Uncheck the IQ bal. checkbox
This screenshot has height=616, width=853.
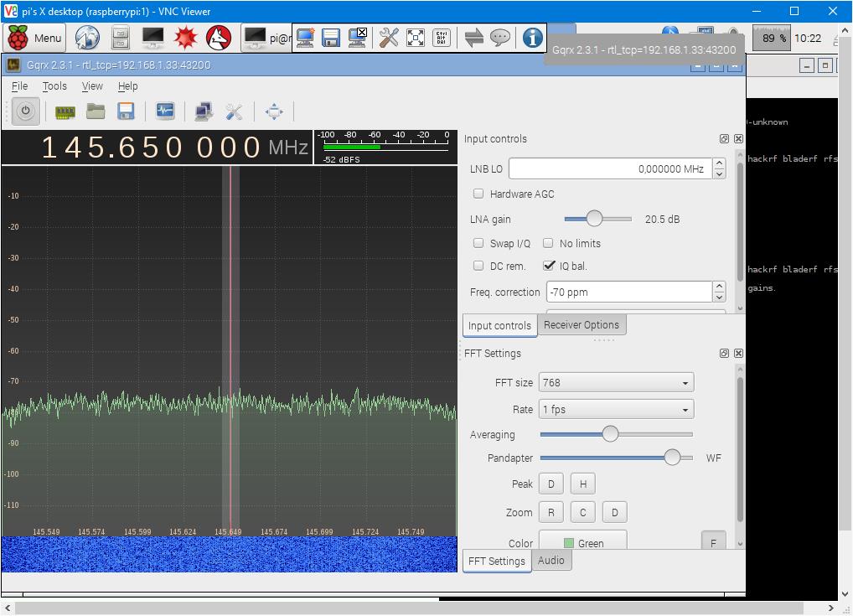pyautogui.click(x=548, y=266)
